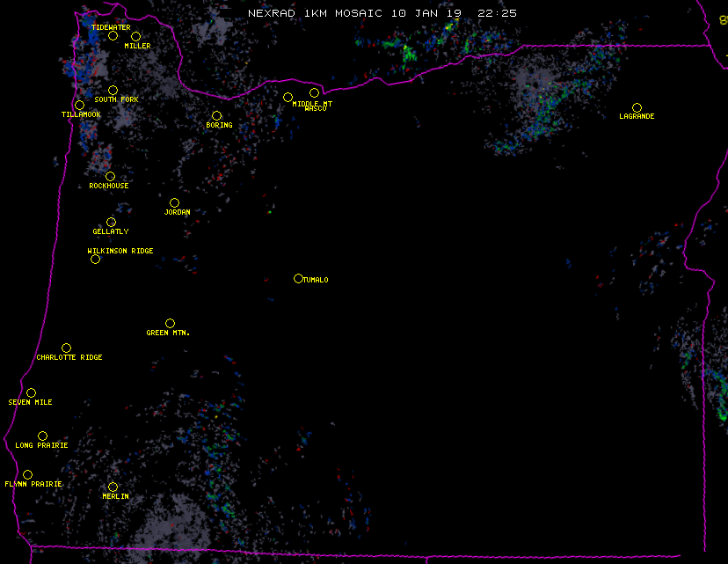
Task: Click the Gellatly station circle marker
Action: point(111,223)
